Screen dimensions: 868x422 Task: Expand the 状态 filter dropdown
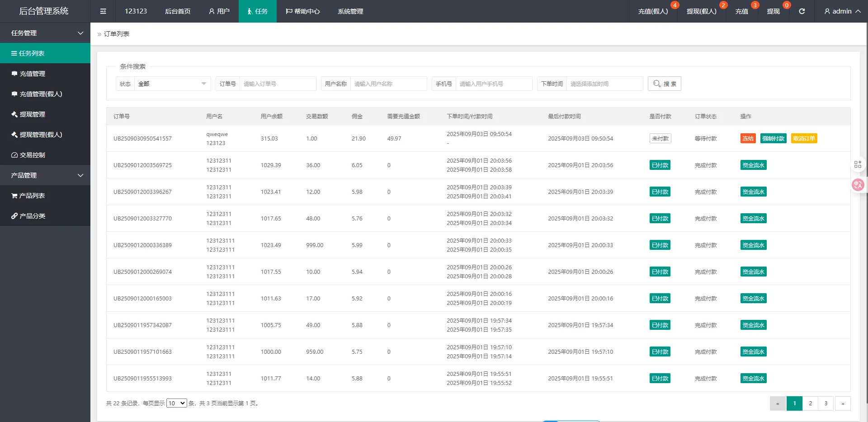(x=172, y=84)
